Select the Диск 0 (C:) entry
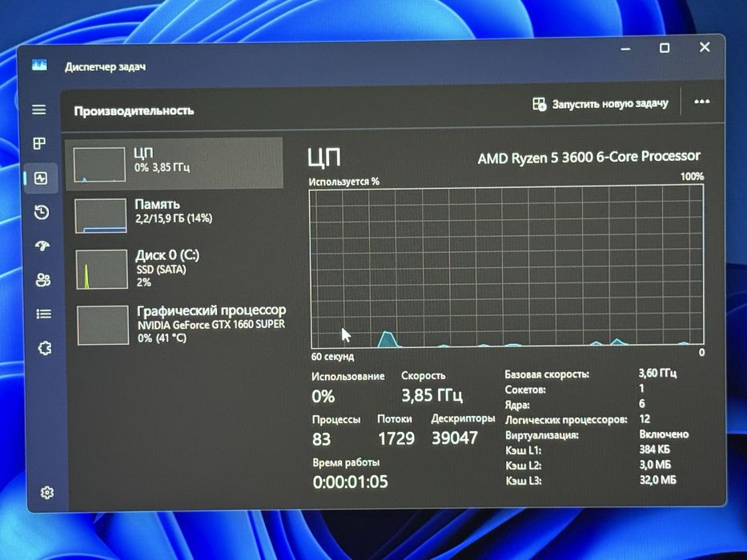 click(x=176, y=269)
